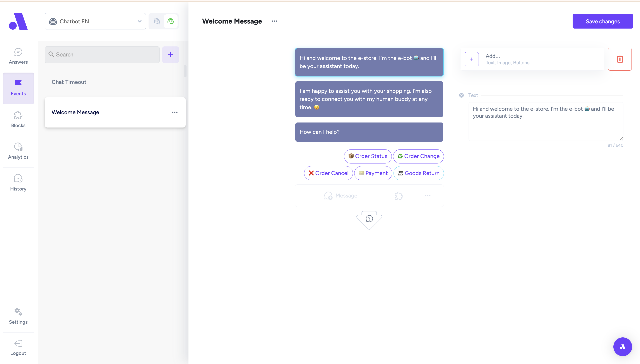Open three-dot menu on Welcome Message list item
Image resolution: width=640 pixels, height=364 pixels.
tap(175, 112)
